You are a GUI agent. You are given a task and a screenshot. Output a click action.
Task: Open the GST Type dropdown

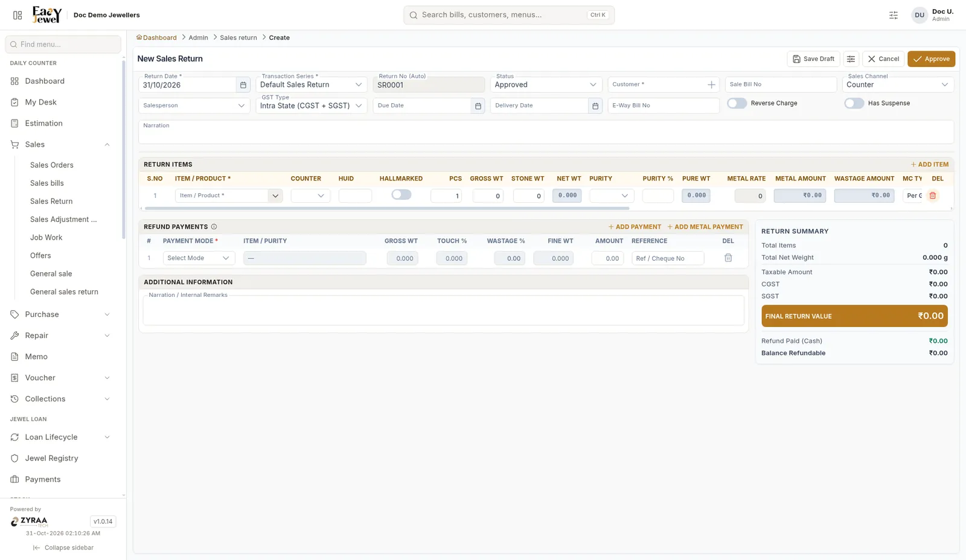pos(311,106)
